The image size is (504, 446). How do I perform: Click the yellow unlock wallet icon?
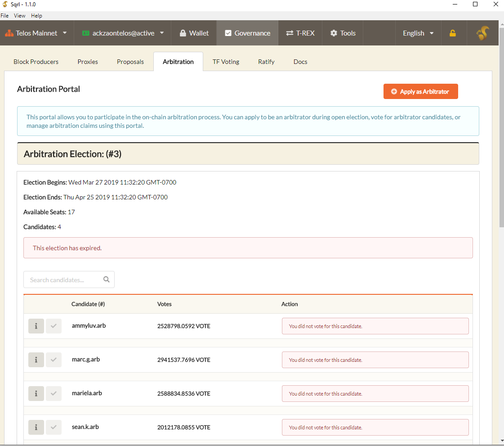[453, 33]
